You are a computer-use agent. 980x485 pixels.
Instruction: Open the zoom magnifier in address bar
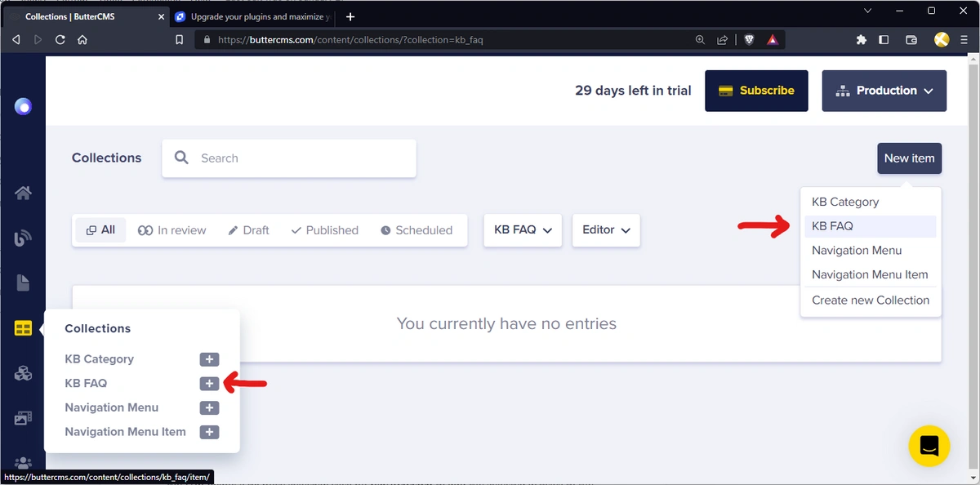pos(700,39)
